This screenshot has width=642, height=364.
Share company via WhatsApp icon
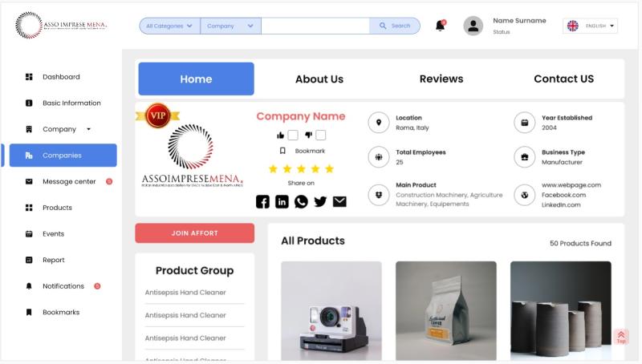(x=301, y=201)
